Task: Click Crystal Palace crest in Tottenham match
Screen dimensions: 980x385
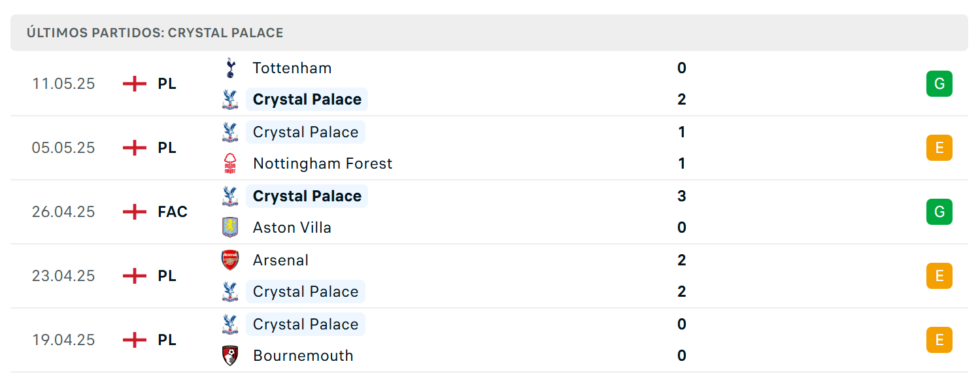Action: point(229,99)
